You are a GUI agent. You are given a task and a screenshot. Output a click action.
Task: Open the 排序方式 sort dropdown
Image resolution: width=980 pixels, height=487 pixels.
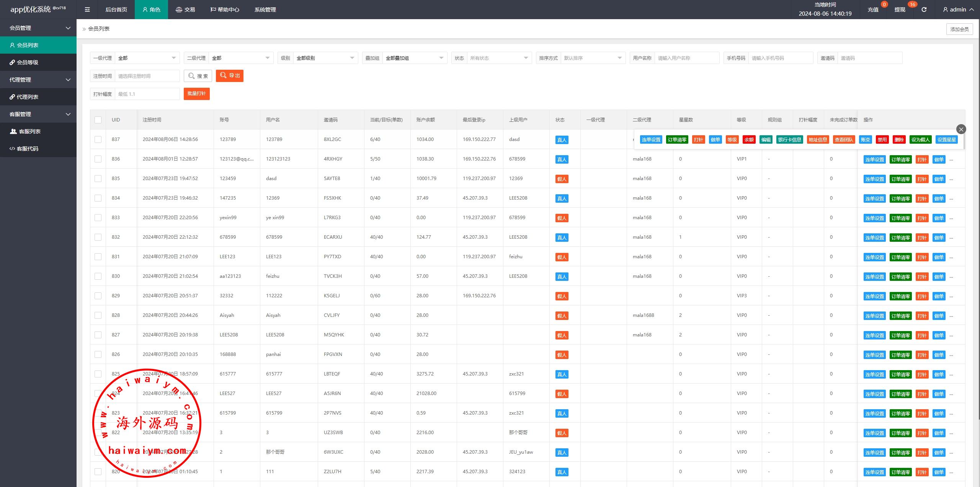592,58
